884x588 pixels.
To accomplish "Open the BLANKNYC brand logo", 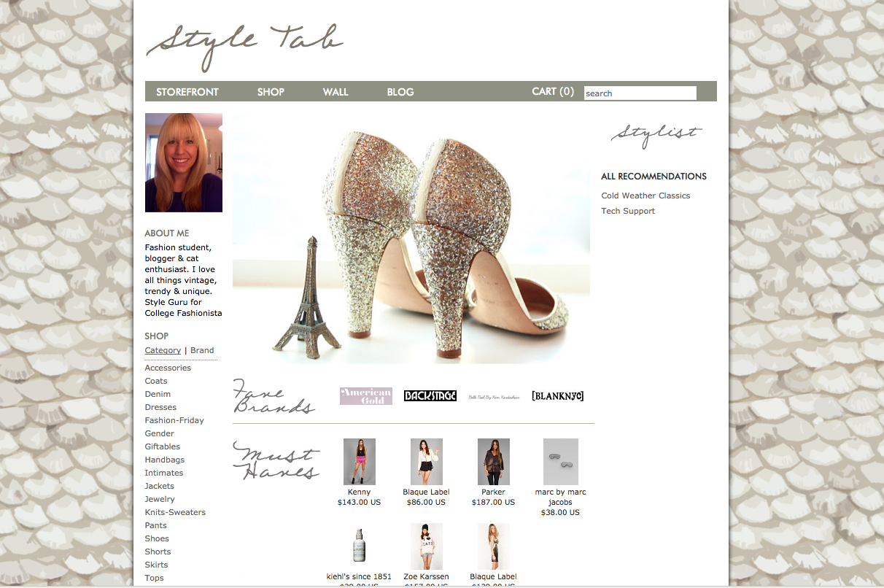I will coord(558,396).
